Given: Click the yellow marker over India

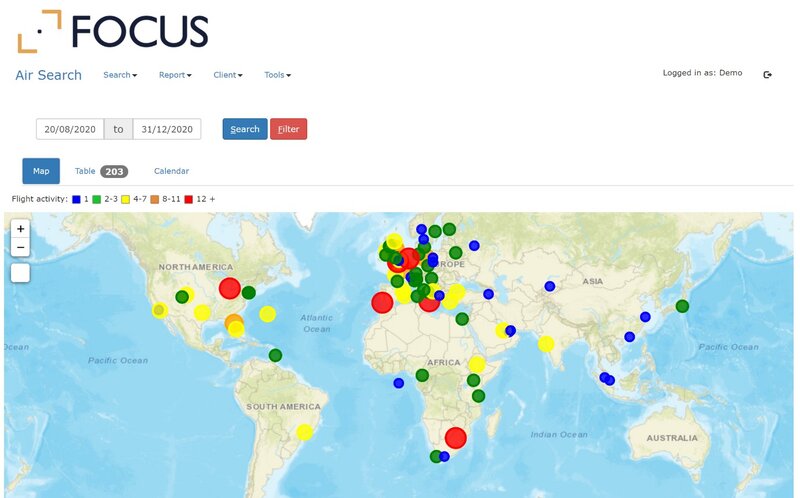Looking at the screenshot, I should [x=546, y=344].
